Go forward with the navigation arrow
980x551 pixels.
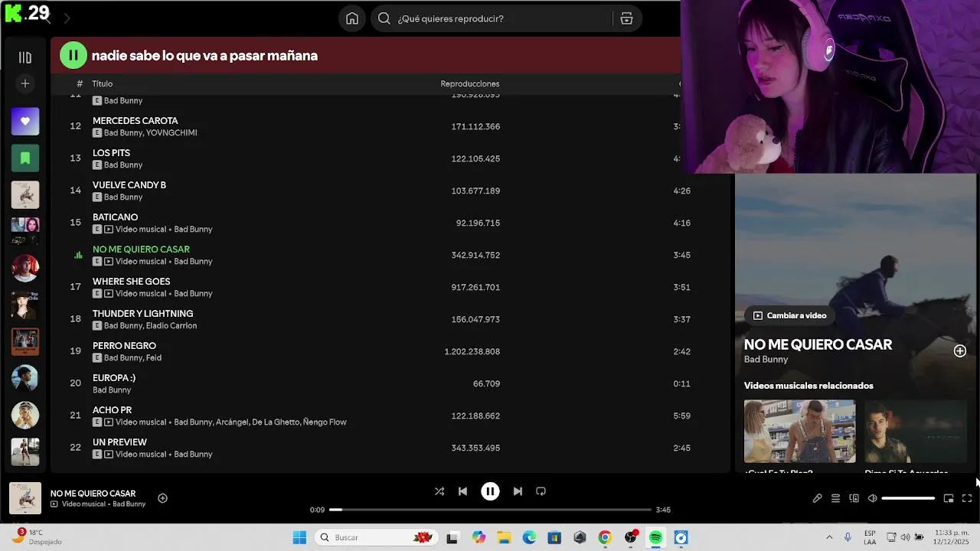67,18
